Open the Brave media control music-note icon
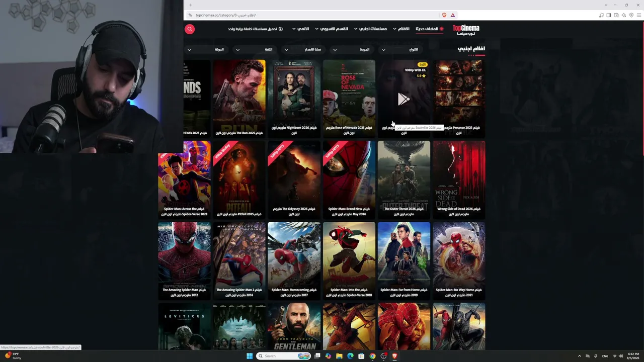Image resolution: width=644 pixels, height=362 pixels. [601, 15]
